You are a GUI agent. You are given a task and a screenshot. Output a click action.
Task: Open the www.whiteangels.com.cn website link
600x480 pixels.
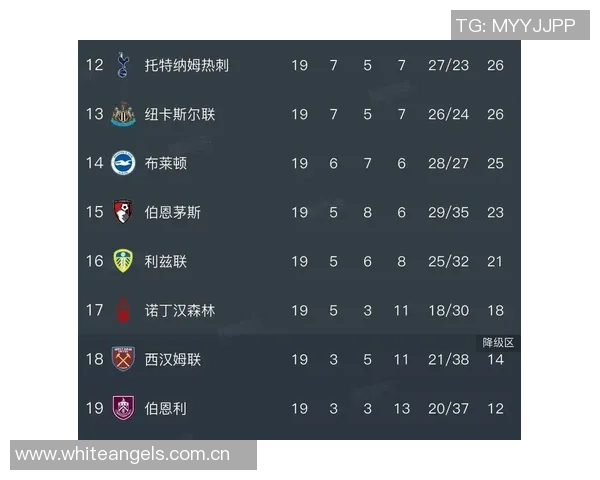point(123,455)
